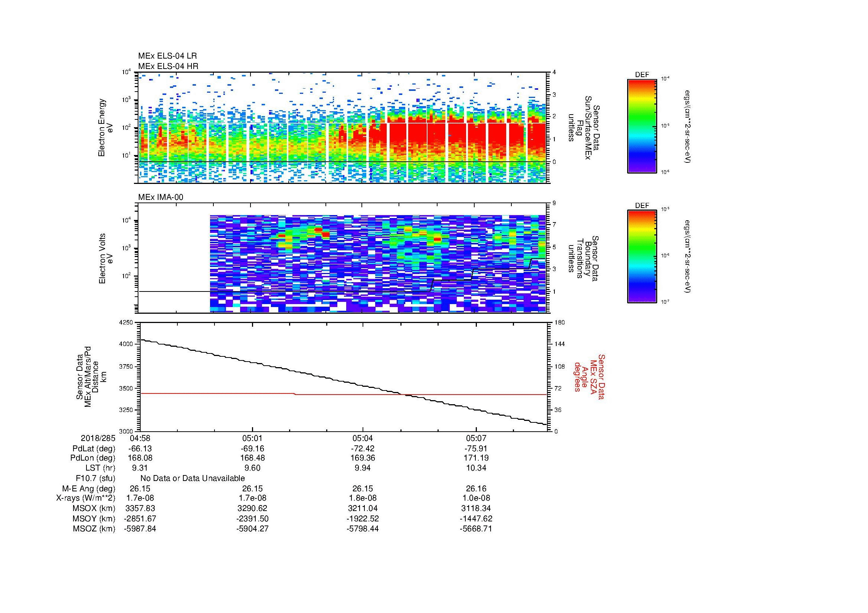Click LST value '10.34'
This screenshot has width=868, height=613.
(x=476, y=468)
